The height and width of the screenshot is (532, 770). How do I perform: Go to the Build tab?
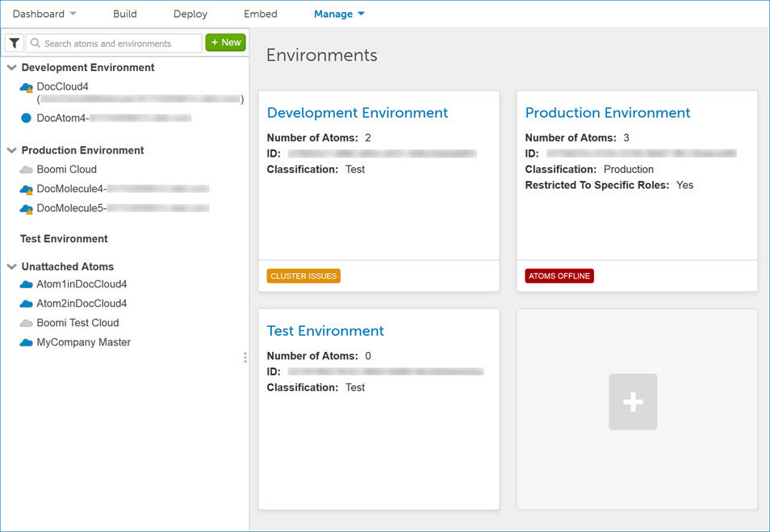tap(125, 14)
